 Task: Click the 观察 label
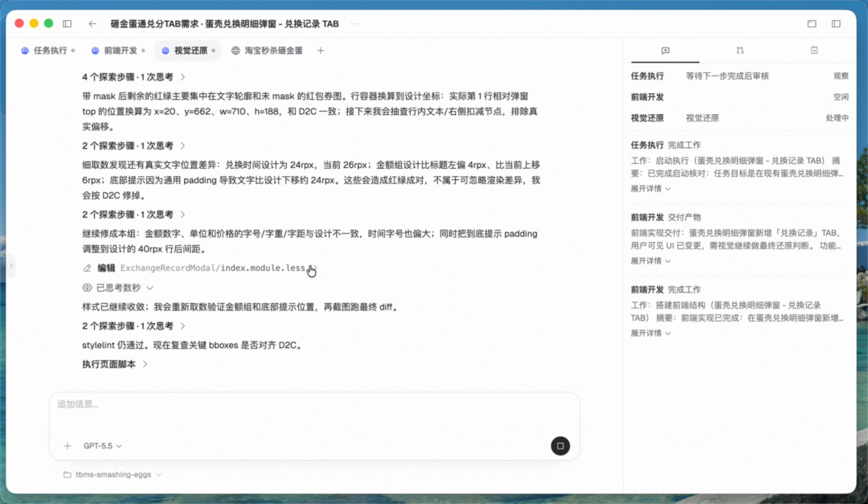click(841, 76)
